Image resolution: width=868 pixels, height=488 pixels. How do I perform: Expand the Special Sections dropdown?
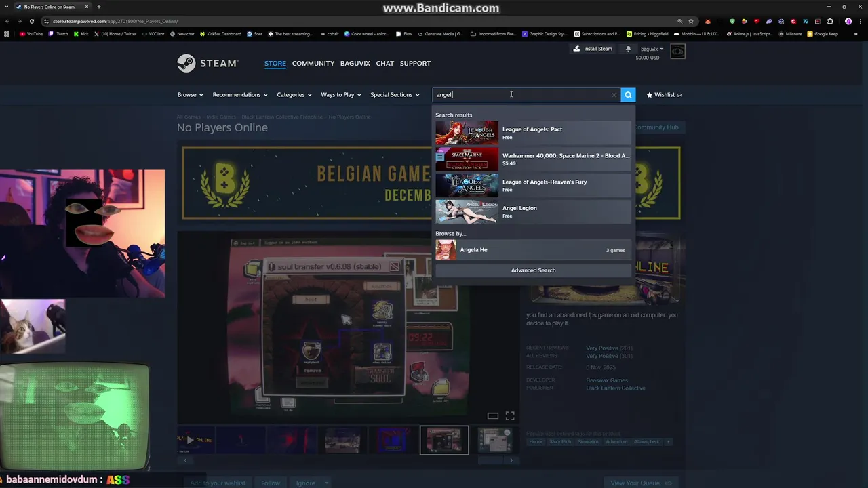[395, 95]
